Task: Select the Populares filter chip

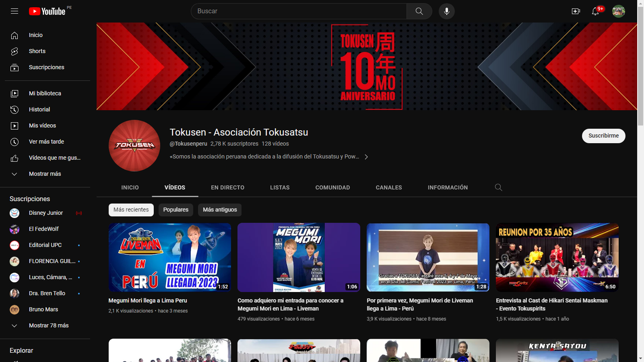Action: pos(176,210)
